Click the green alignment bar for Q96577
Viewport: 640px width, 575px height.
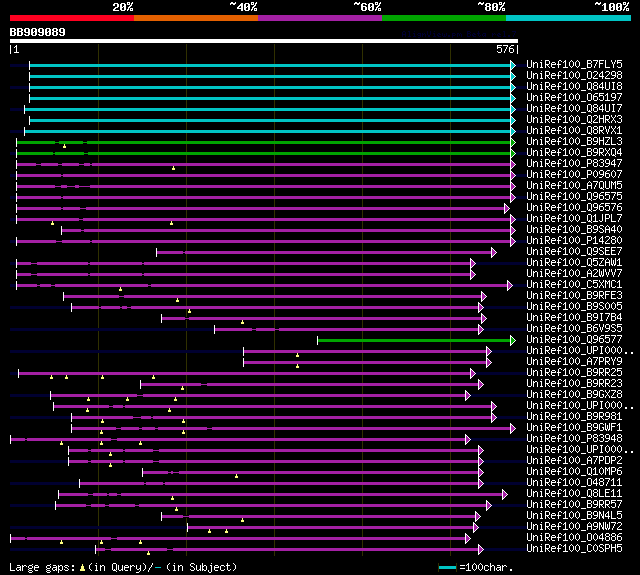click(414, 340)
